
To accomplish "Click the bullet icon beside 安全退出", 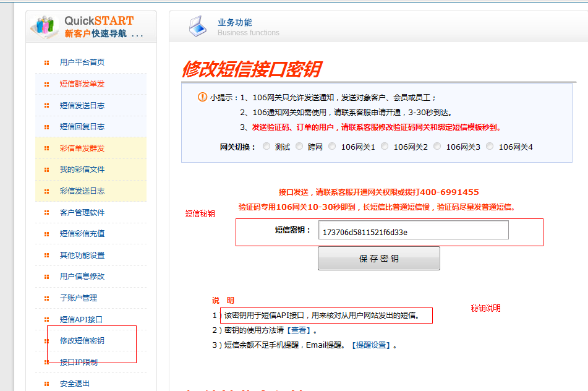I will click(46, 384).
